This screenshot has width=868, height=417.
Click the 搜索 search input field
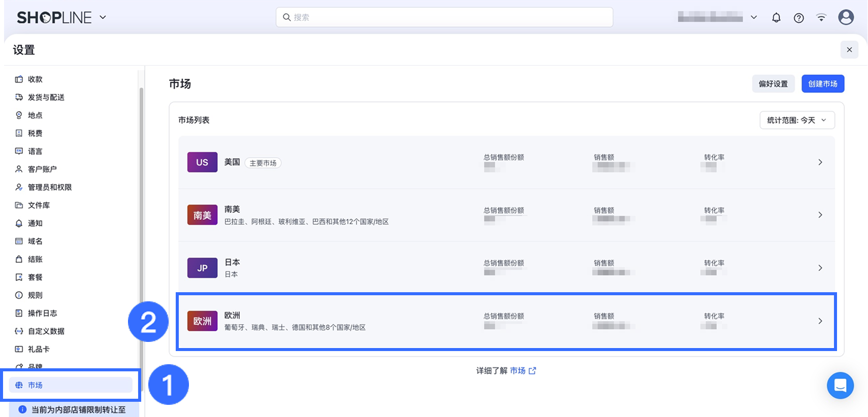point(444,17)
